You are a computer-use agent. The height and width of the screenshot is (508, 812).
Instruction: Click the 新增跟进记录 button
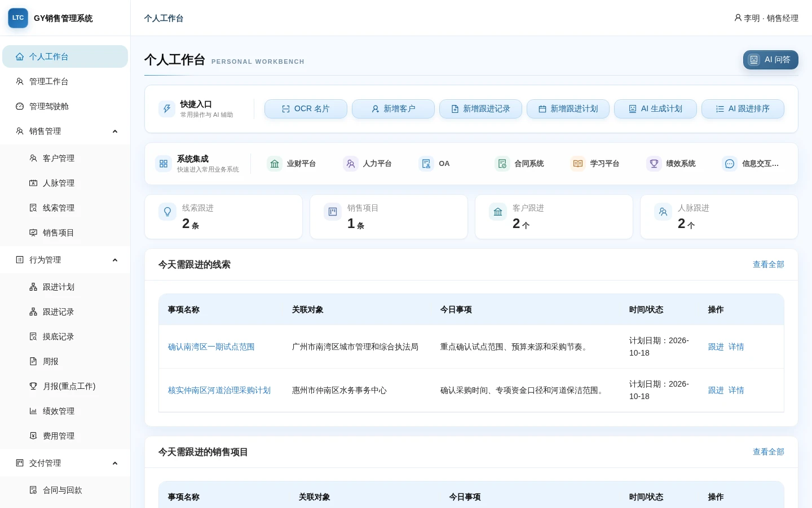(480, 109)
